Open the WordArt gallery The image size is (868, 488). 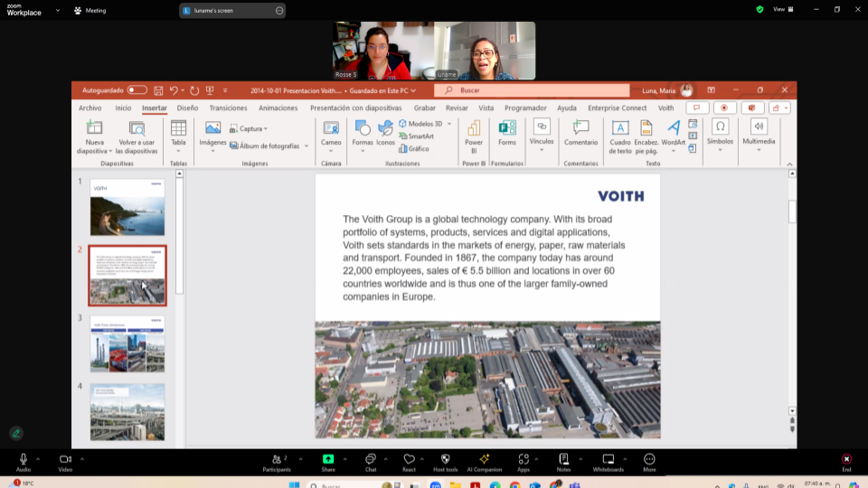coord(673,136)
